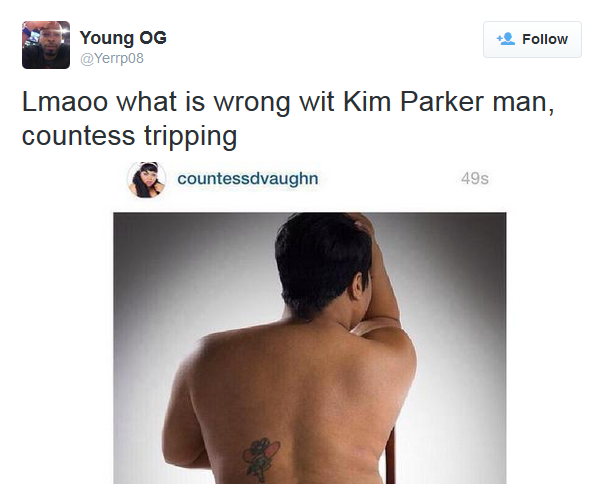The image size is (606, 484).
Task: Click the 49s timestamp
Action: [x=475, y=179]
